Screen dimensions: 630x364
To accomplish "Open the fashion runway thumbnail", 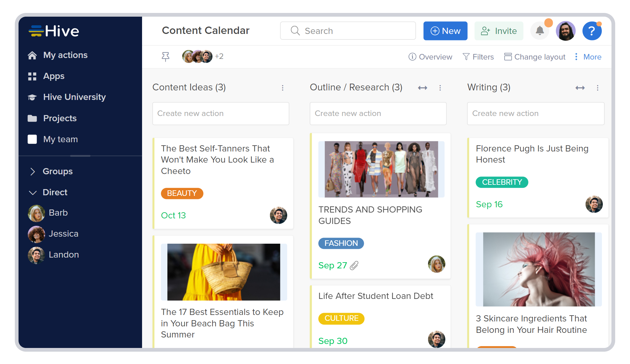I will click(381, 169).
